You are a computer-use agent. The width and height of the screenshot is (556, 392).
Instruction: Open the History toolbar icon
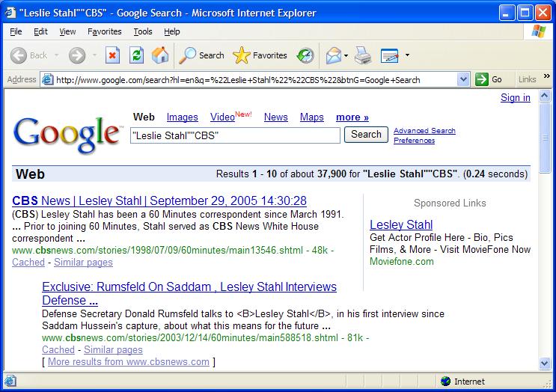coord(305,55)
